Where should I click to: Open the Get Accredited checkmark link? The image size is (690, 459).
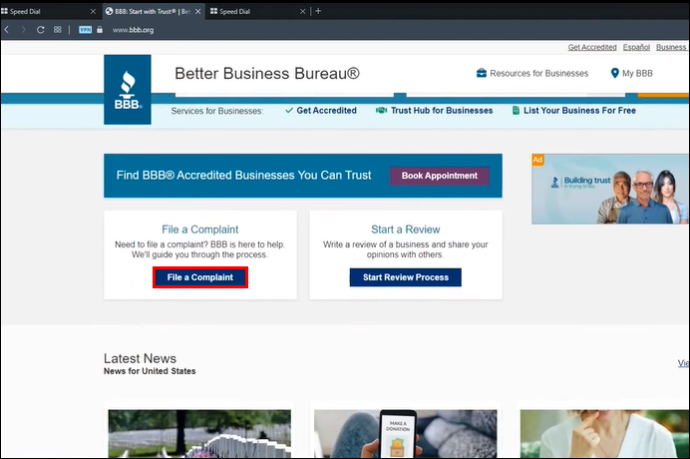[x=321, y=110]
